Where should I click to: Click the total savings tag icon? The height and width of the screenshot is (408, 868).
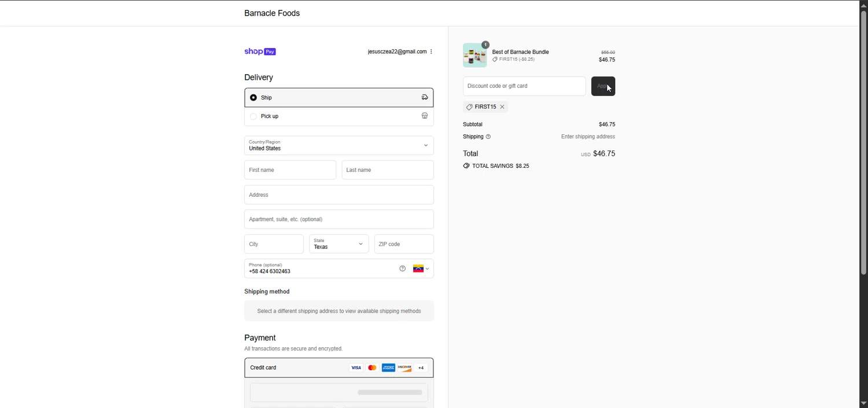466,166
